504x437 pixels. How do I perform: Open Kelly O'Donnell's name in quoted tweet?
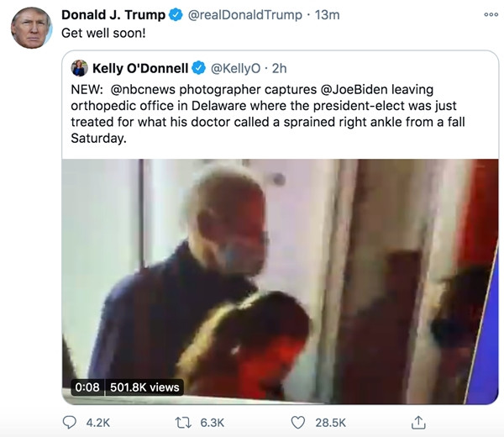pos(140,67)
